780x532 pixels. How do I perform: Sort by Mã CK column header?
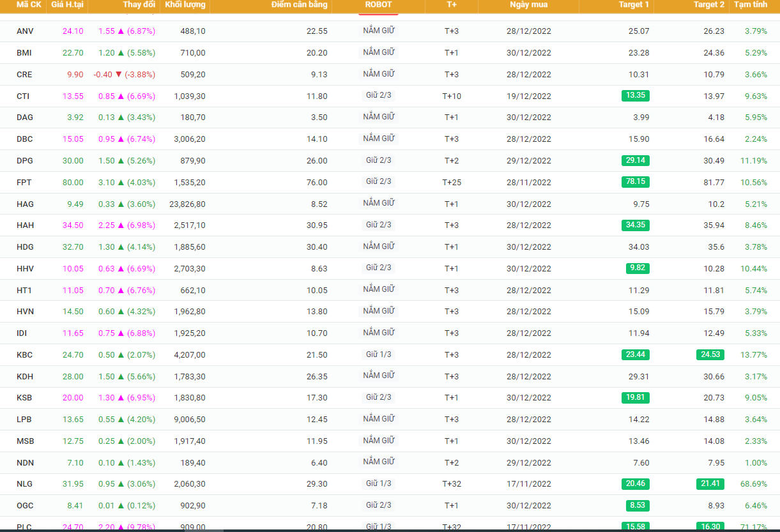(x=28, y=4)
